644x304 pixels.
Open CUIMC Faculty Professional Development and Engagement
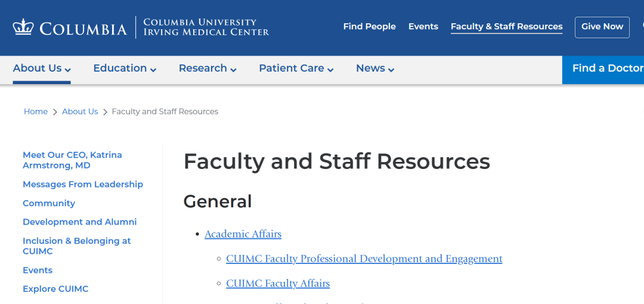pyautogui.click(x=364, y=259)
